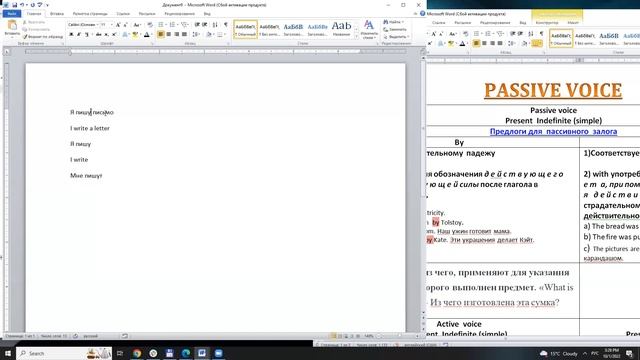640x360 pixels.
Task: Open Word help question icon
Action: 422,13
